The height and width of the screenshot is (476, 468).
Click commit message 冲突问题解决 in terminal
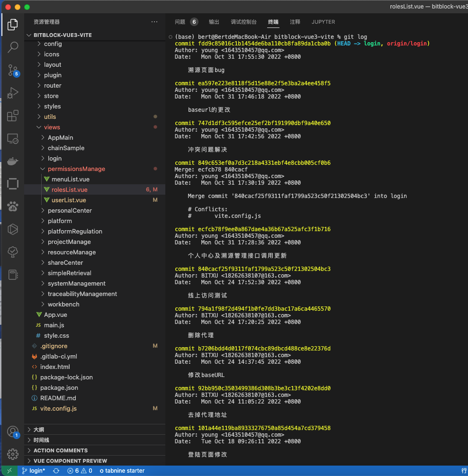tap(207, 150)
